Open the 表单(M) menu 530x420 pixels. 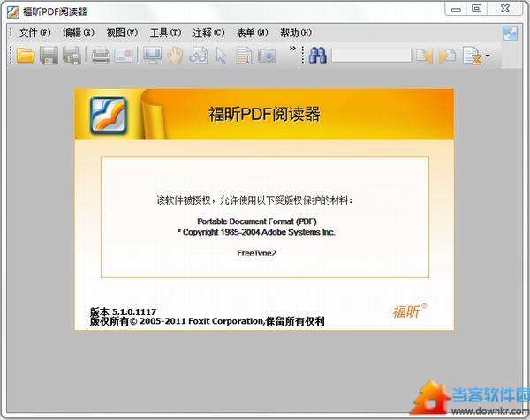(x=253, y=33)
